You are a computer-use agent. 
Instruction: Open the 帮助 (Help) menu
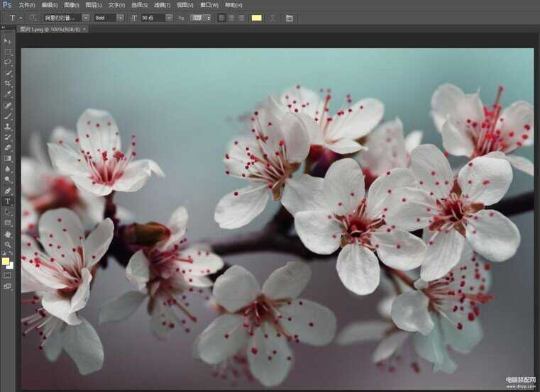(233, 5)
